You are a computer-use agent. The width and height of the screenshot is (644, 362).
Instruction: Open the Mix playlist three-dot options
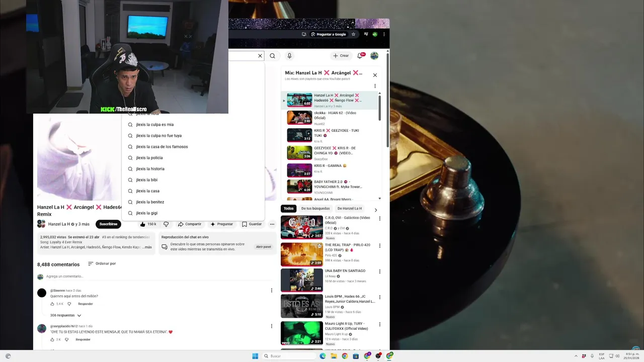pos(375,86)
